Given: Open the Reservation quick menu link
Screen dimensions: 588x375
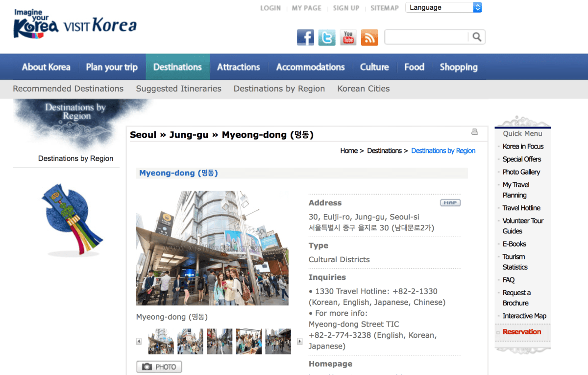Looking at the screenshot, I should (x=521, y=332).
